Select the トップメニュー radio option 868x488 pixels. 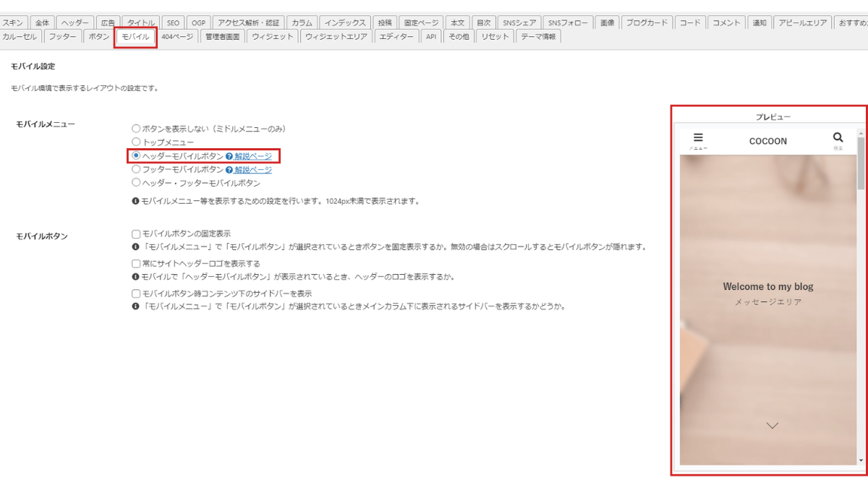coord(136,142)
